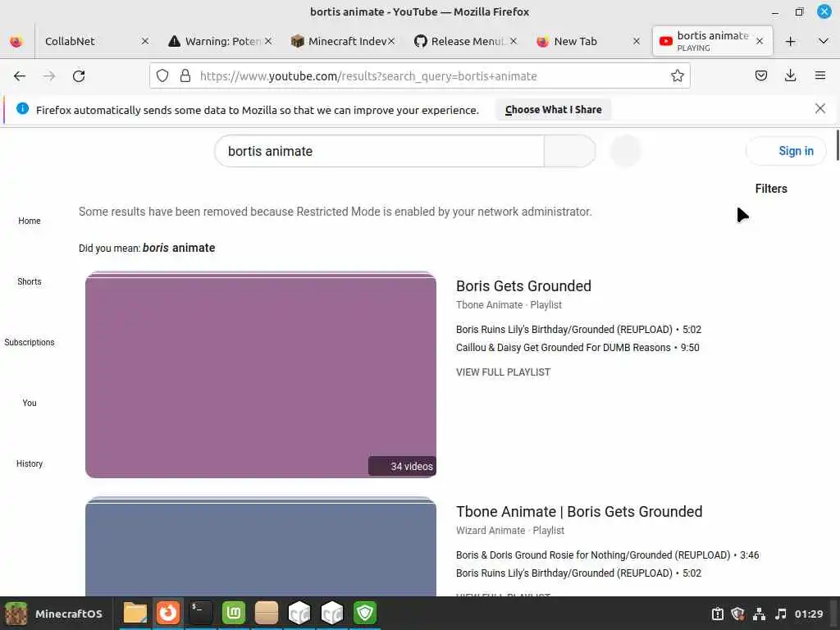Open the Tbone Animate channel name under Boris Gets Grounded

(x=489, y=305)
